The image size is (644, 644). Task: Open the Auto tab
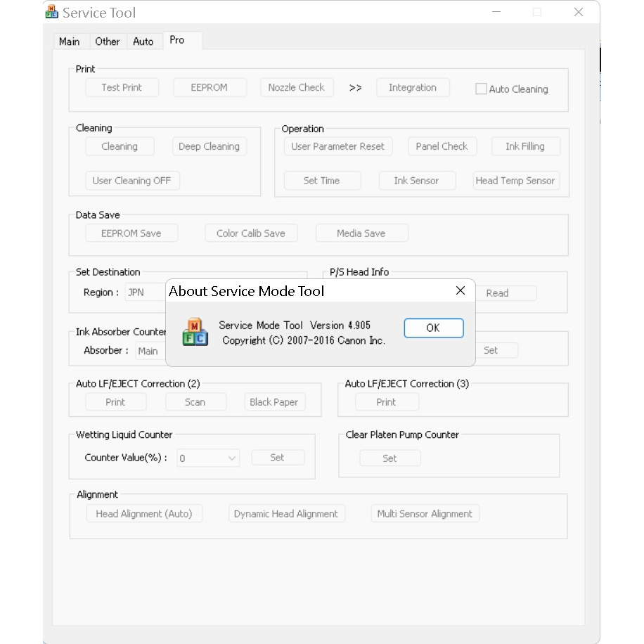[143, 41]
